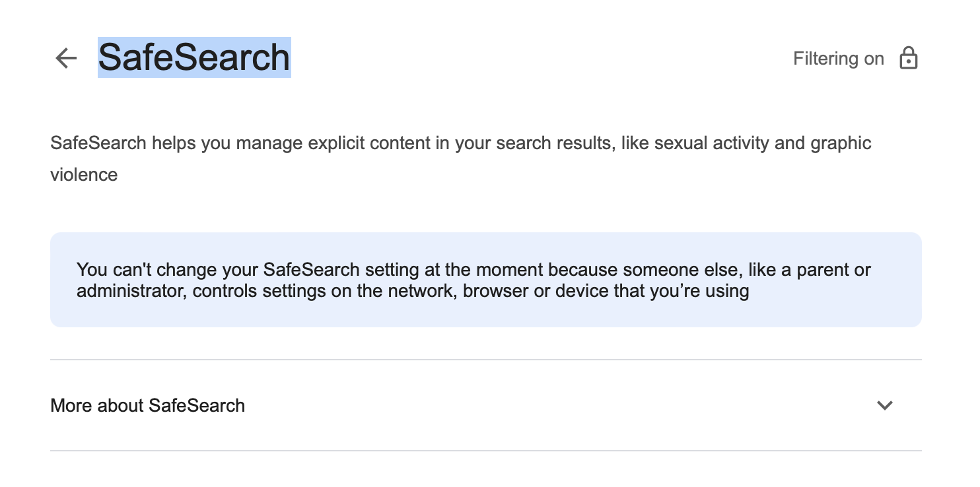Click More about SafeSearch link
980x487 pixels.
coord(147,406)
